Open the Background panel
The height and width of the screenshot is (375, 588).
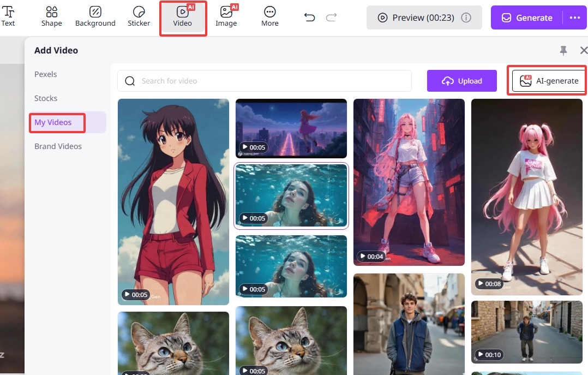click(x=95, y=16)
